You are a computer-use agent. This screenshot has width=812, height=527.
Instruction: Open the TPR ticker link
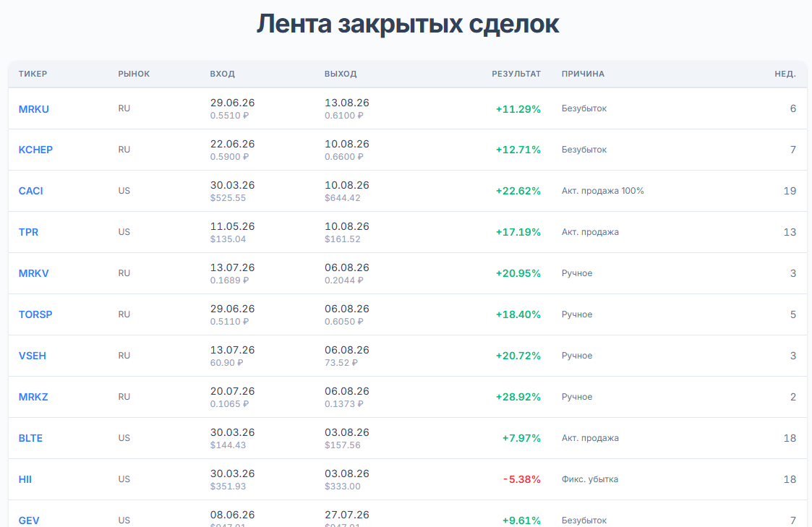tap(28, 232)
